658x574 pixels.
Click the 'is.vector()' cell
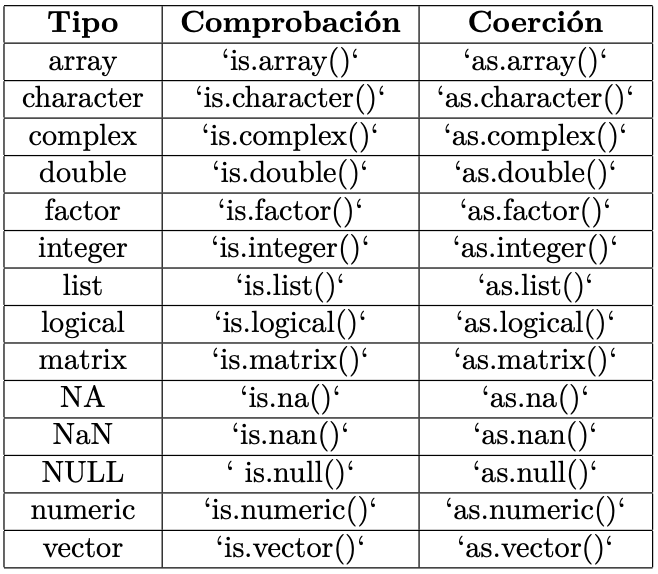pos(290,547)
